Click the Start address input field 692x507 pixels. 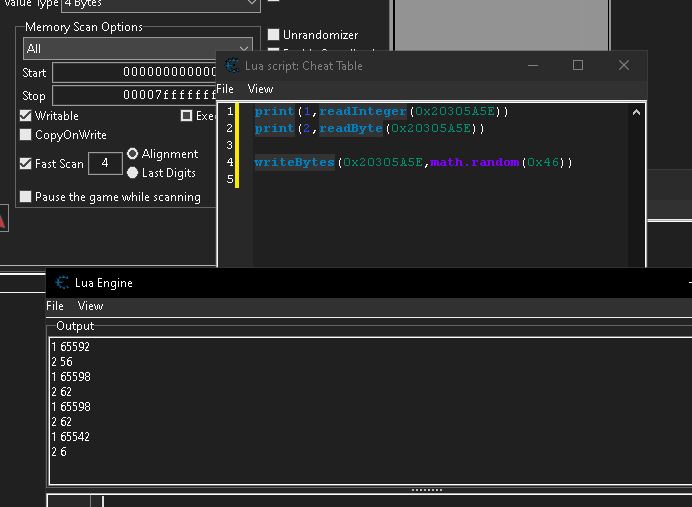click(134, 73)
